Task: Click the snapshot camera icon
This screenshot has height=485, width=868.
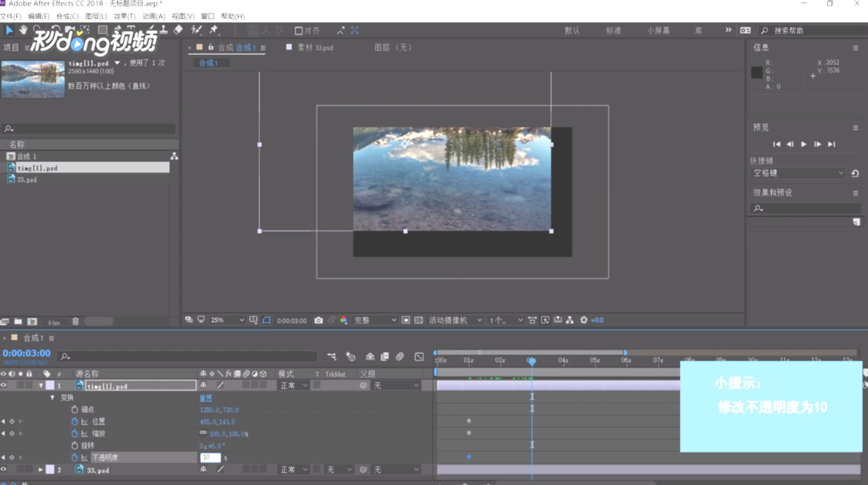Action: (318, 320)
